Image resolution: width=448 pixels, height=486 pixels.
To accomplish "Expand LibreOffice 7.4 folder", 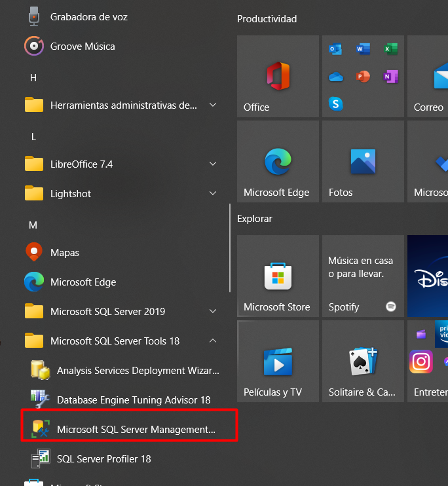I will coord(81,164).
